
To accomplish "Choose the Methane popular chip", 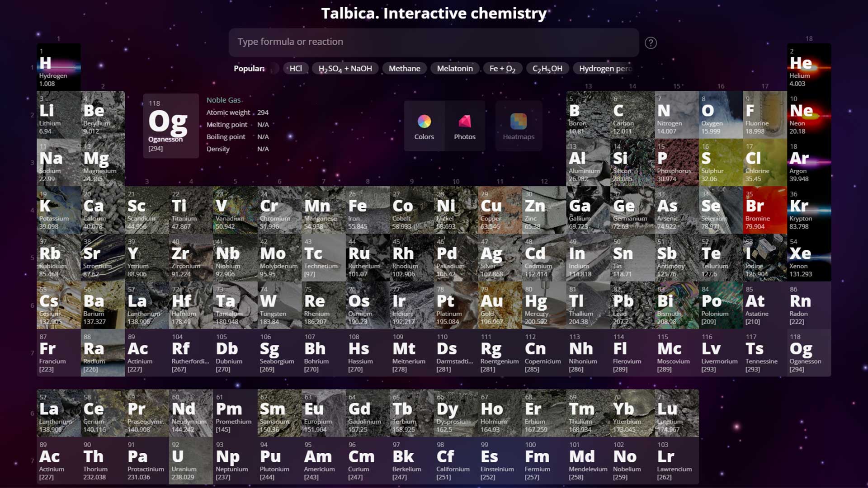I will click(x=405, y=69).
